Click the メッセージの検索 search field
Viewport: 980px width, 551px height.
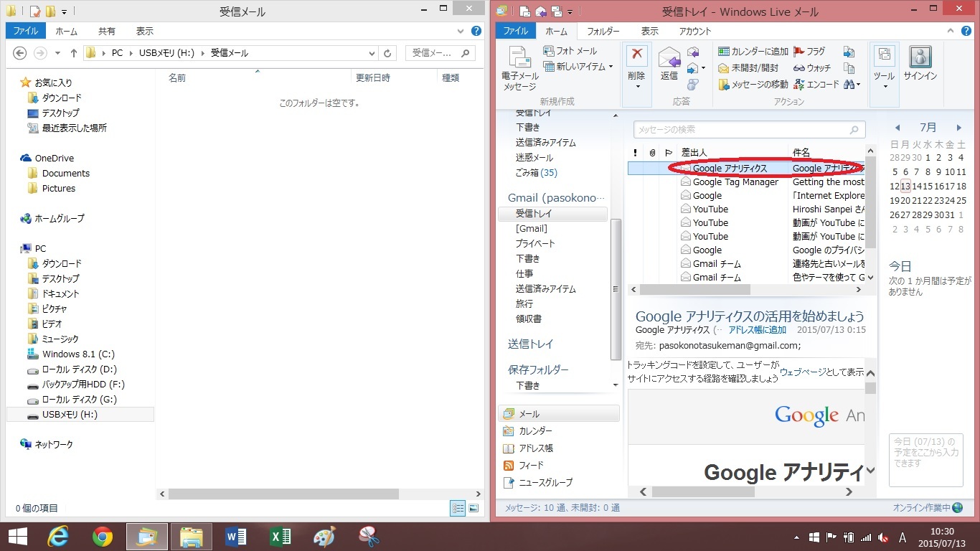[x=749, y=130]
